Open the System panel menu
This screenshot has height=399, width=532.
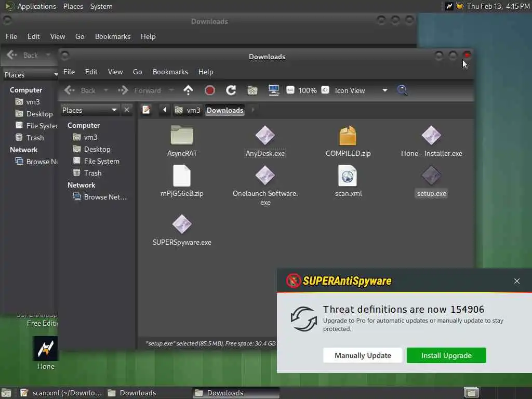pyautogui.click(x=101, y=6)
